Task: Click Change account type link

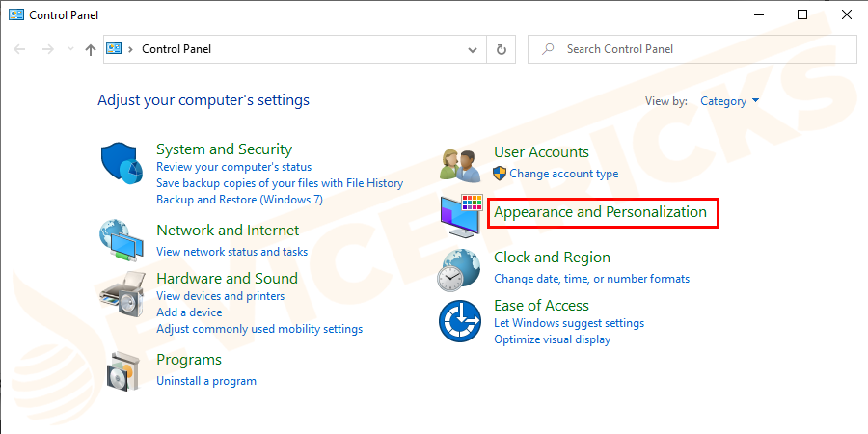Action: click(x=563, y=174)
